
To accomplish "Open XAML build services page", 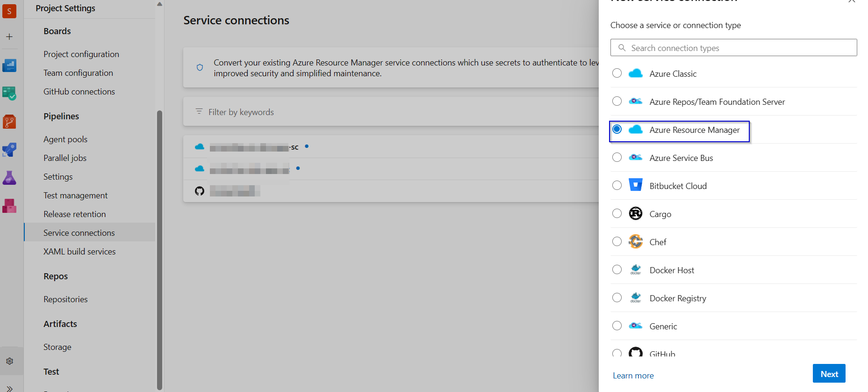I will point(79,252).
